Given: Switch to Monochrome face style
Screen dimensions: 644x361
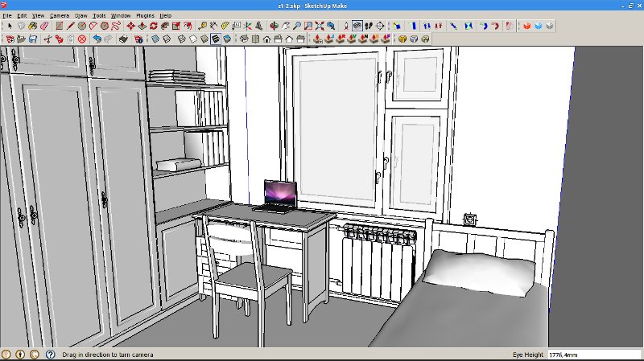Looking at the screenshot, I should click(227, 39).
